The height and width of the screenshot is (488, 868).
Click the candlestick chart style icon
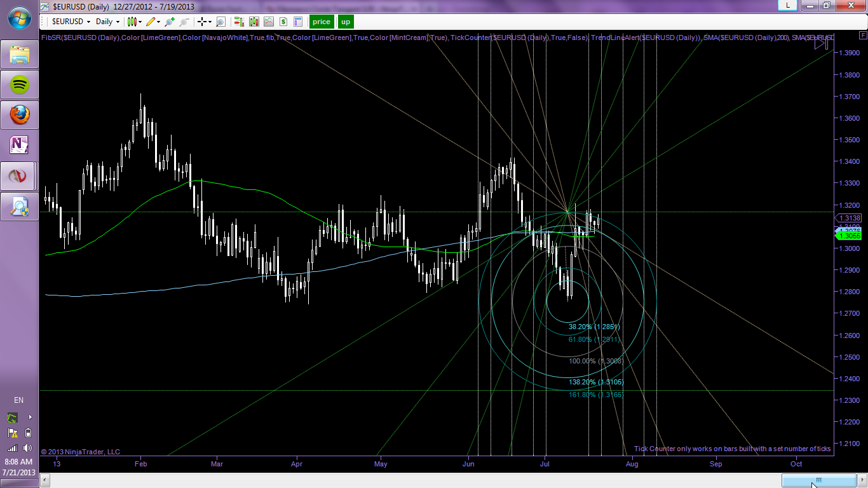[132, 22]
